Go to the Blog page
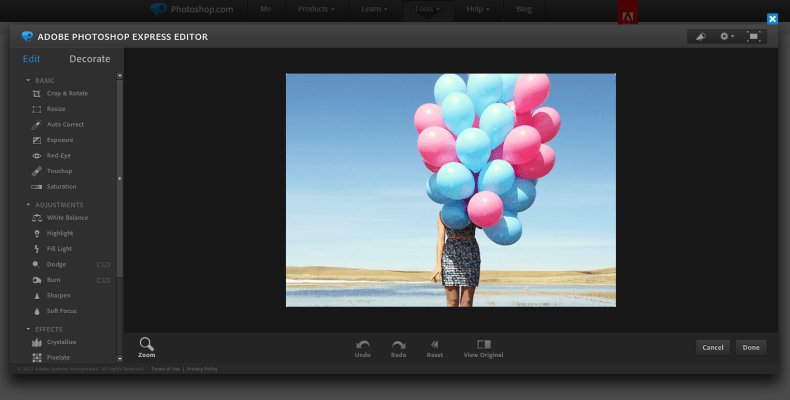The width and height of the screenshot is (790, 400). coord(524,9)
